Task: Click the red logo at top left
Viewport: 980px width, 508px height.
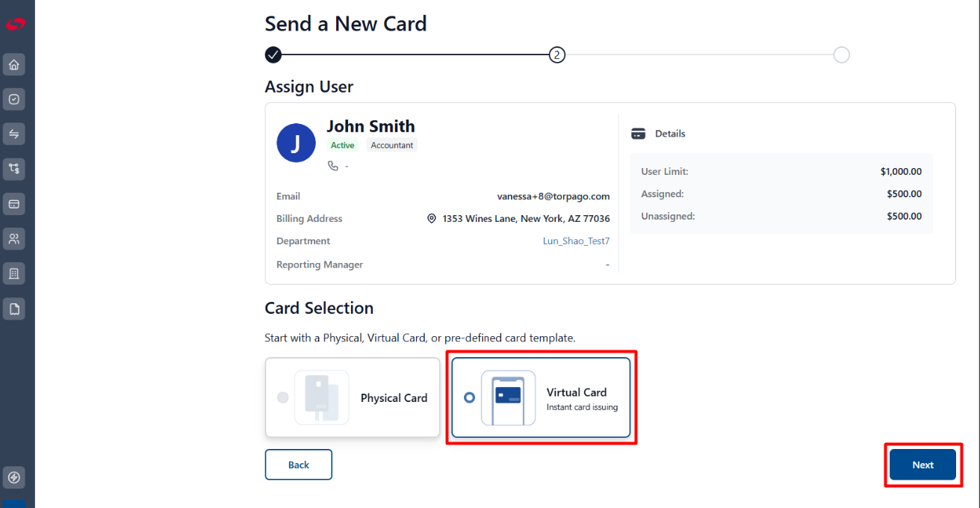Action: click(15, 25)
